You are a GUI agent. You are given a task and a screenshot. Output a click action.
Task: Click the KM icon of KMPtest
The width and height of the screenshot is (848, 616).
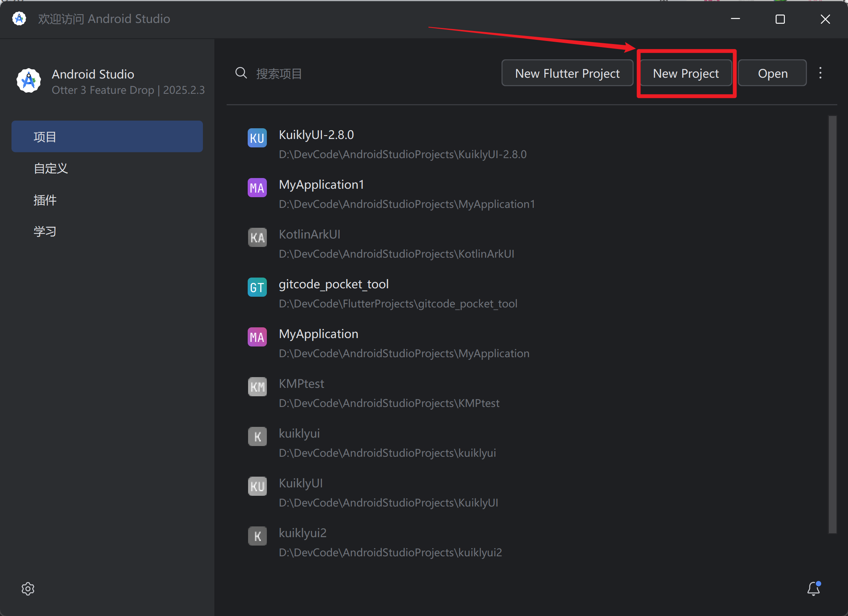click(257, 387)
